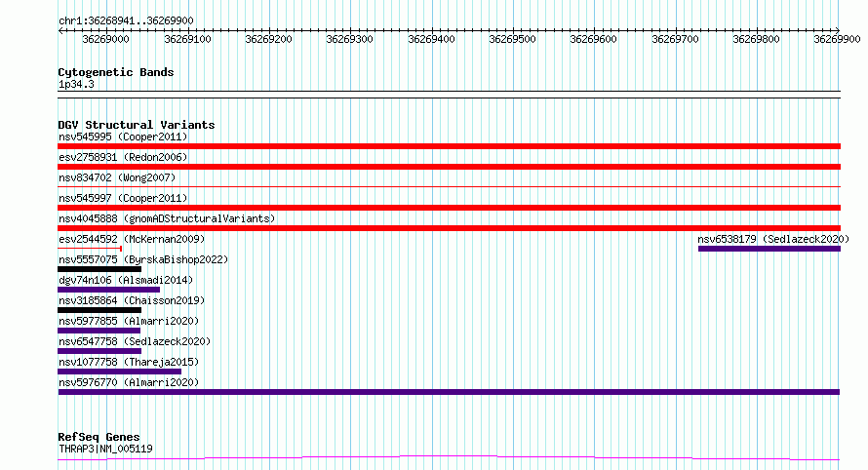Click the red bar under nsv545997
868x470 pixels.
[449, 208]
